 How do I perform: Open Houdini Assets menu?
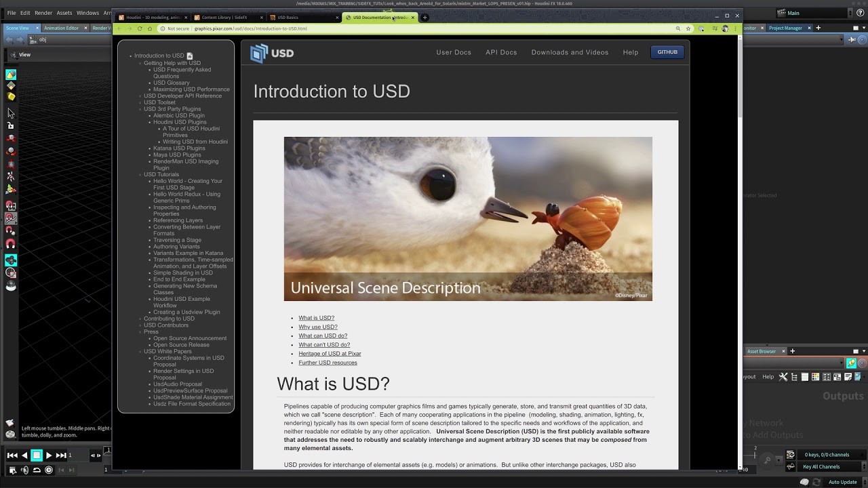pyautogui.click(x=64, y=13)
